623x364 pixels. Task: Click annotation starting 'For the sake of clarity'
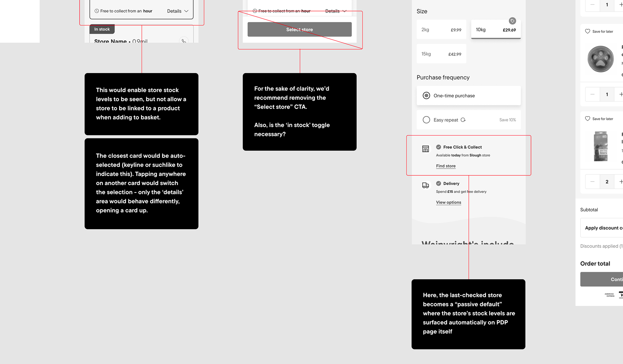click(x=299, y=112)
